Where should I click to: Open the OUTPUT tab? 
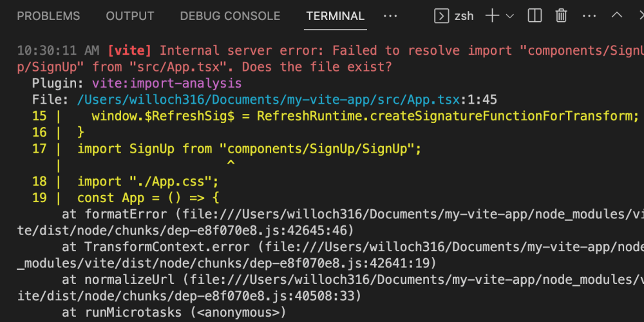[130, 16]
